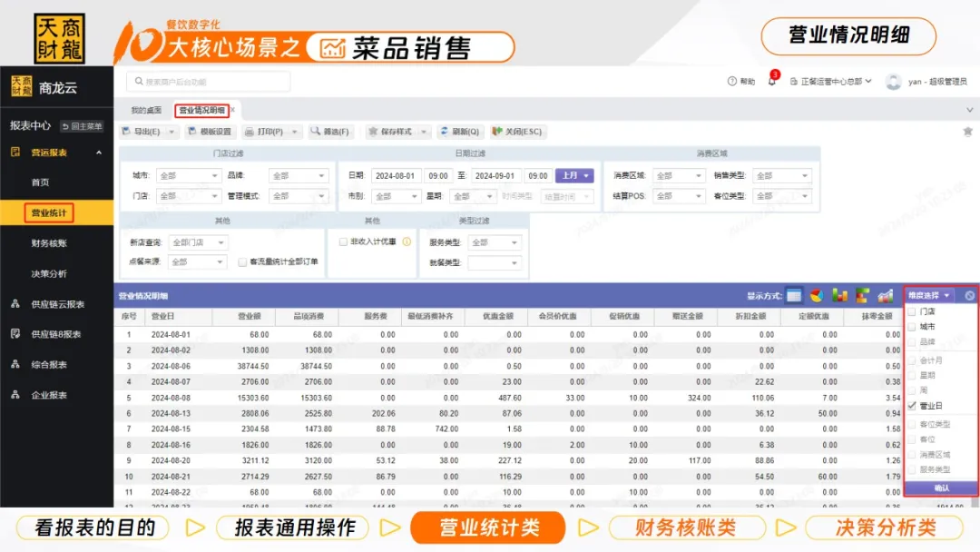Check the 城市 dimension checkbox
Screen dimensions: 980x552
point(912,326)
